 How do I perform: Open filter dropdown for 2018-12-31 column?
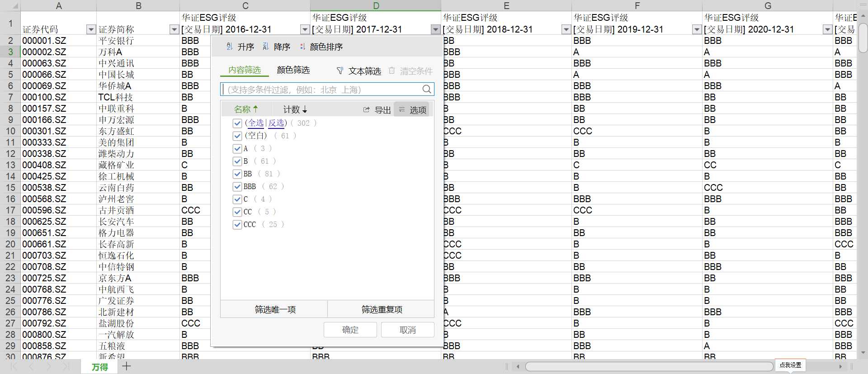pyautogui.click(x=566, y=29)
